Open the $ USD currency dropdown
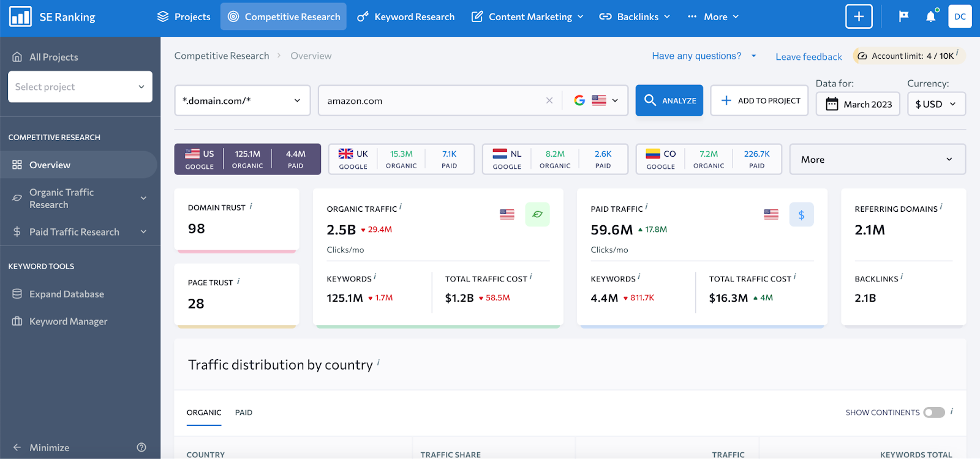Screen dimensions: 980x459 (936, 104)
